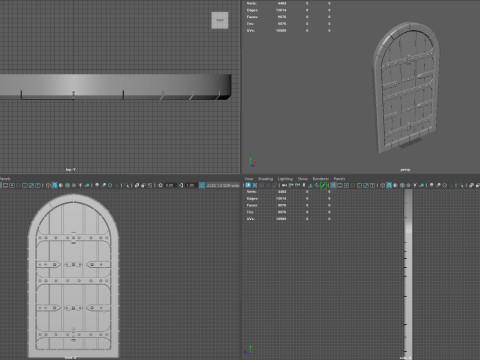This screenshot has height=360, width=480.
Task: Toggle X-Ray Active Components in front panel
Action: pos(143,185)
